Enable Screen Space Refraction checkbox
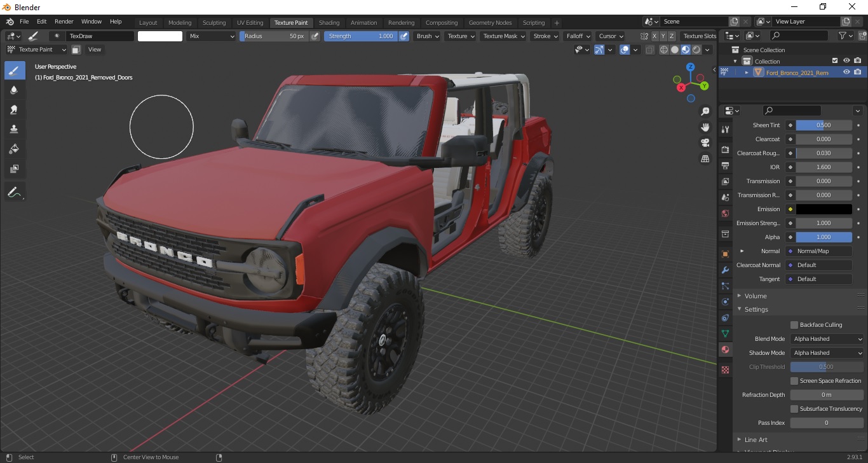Screen dimensions: 868x463 tap(794, 381)
